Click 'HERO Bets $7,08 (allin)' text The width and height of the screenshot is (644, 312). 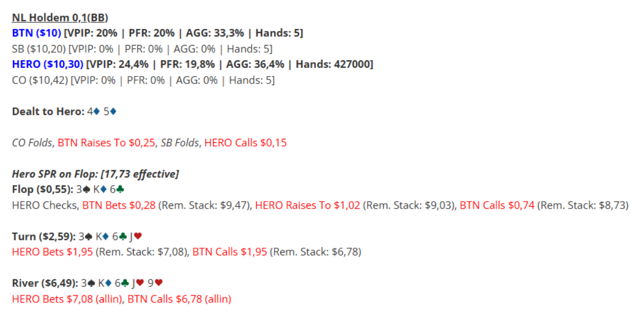(x=67, y=299)
